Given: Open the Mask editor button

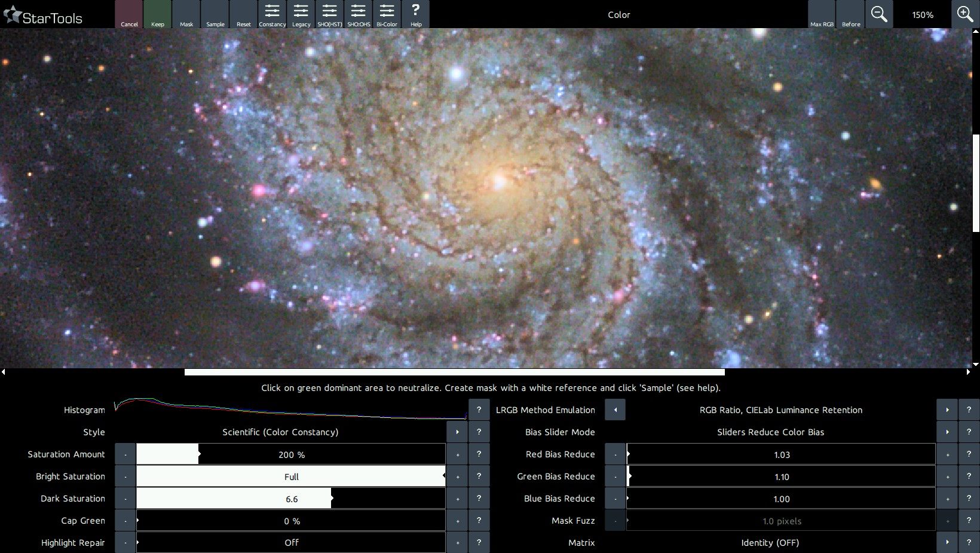Looking at the screenshot, I should tap(186, 14).
